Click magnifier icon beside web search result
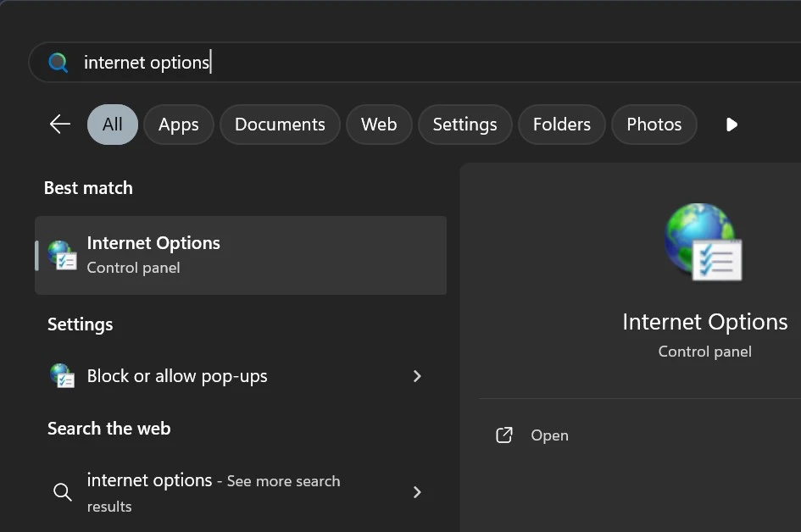The image size is (801, 532). click(x=63, y=491)
